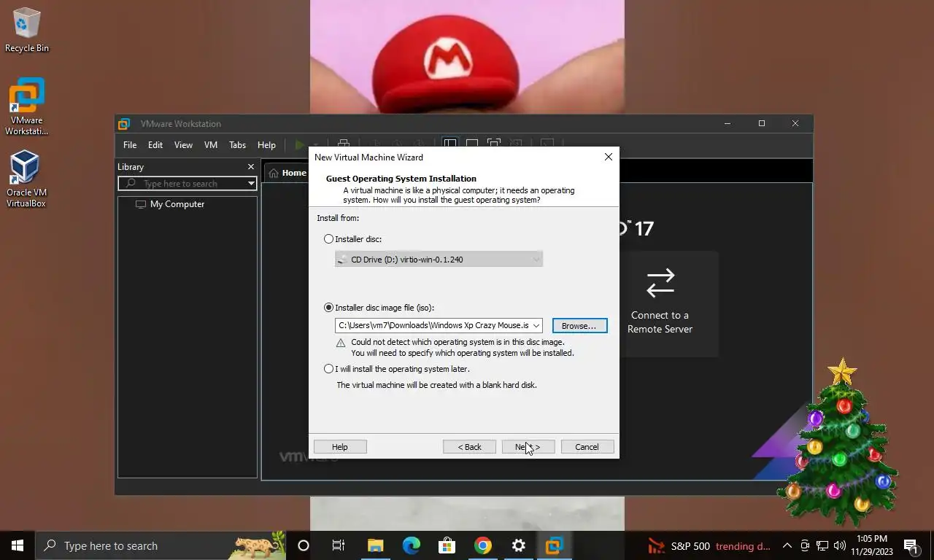
Task: Click into the ISO image path field
Action: tap(433, 326)
